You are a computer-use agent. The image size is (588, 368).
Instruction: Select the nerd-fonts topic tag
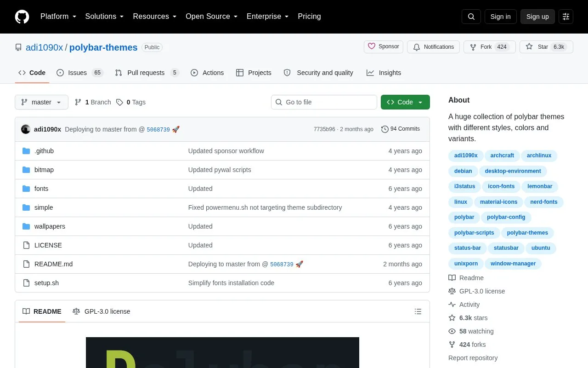544,202
